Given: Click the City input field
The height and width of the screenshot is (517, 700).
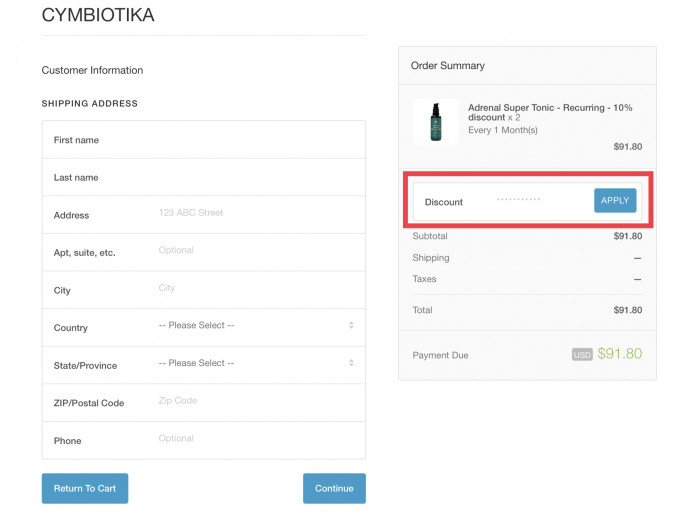Looking at the screenshot, I should pyautogui.click(x=204, y=290).
